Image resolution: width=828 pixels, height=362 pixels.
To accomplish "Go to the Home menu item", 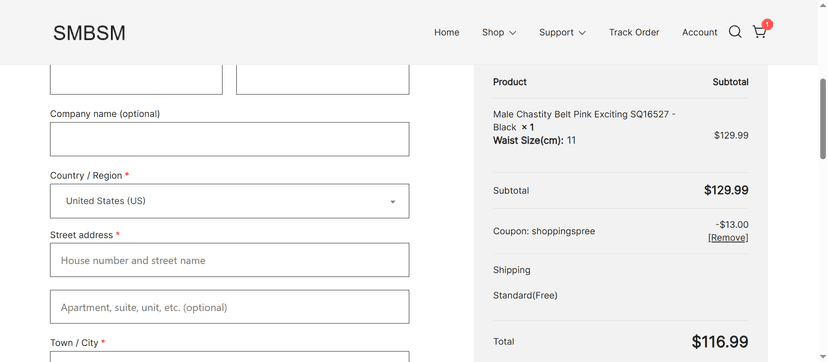I will (447, 32).
